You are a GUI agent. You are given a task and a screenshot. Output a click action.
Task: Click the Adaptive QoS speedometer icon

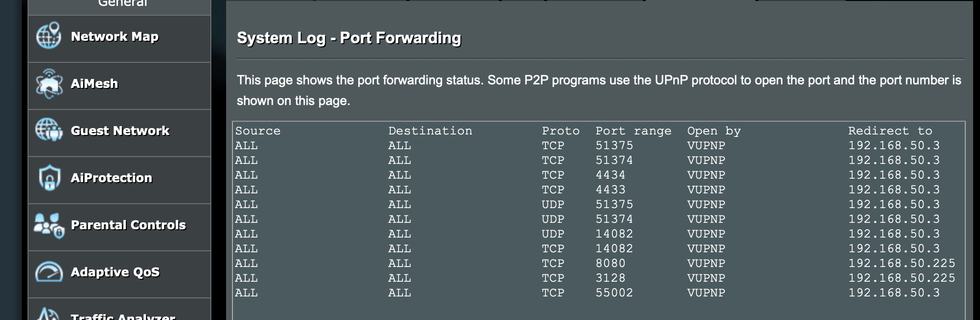(x=48, y=272)
